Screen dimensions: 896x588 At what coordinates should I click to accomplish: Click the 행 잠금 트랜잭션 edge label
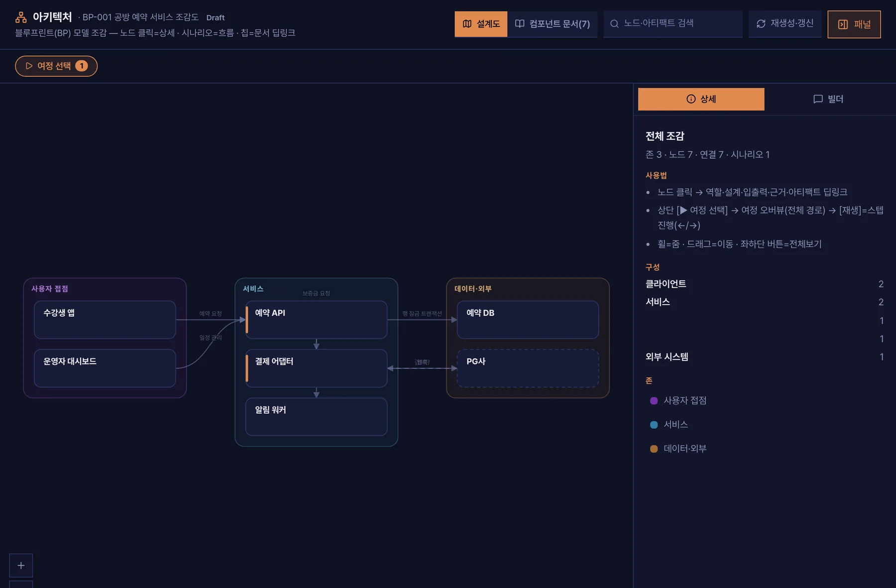tap(422, 314)
